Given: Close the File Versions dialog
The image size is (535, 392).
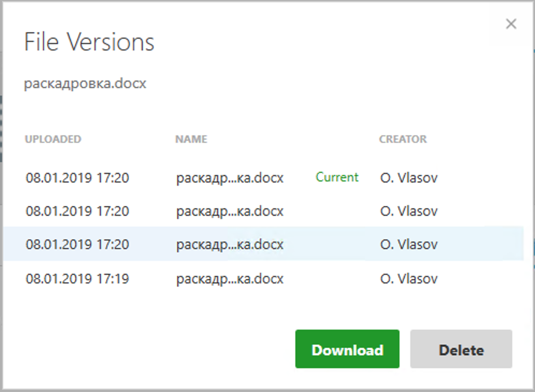Looking at the screenshot, I should click(511, 24).
